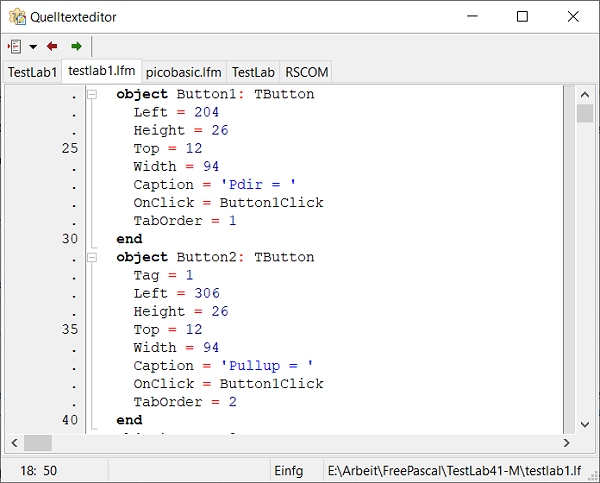Screen dimensions: 600x483
Task: Open the RSCOM tab
Action: [x=306, y=72]
